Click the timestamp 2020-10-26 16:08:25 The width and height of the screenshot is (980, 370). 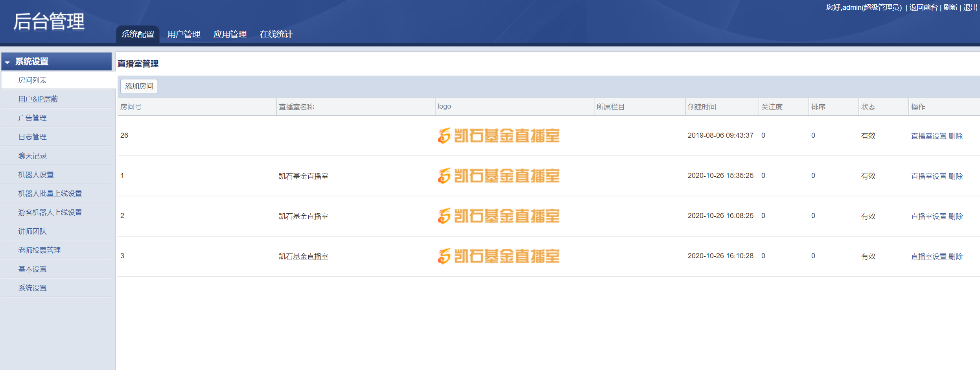point(720,216)
